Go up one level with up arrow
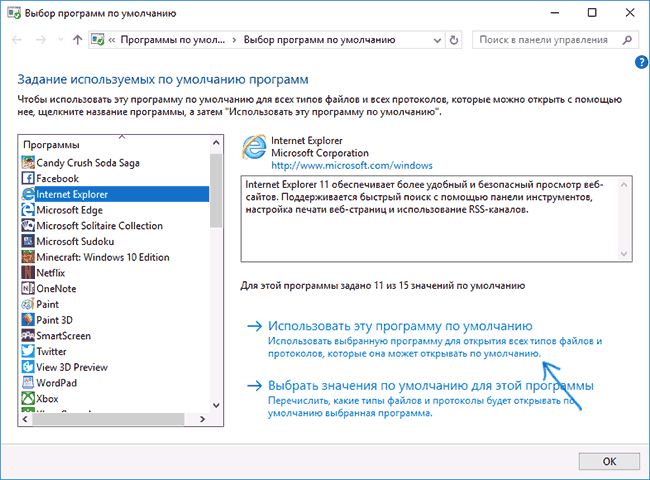 tap(77, 40)
